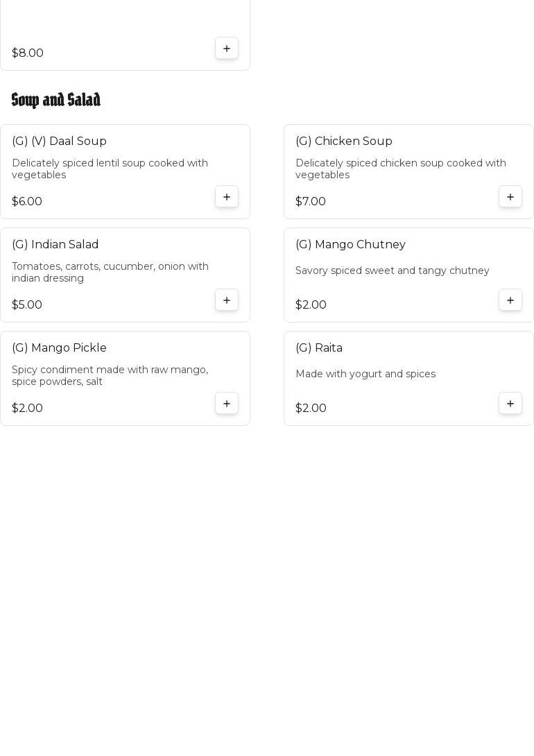The width and height of the screenshot is (534, 756).
Task: Open the (G) Chicken Soup title
Action: tap(344, 141)
